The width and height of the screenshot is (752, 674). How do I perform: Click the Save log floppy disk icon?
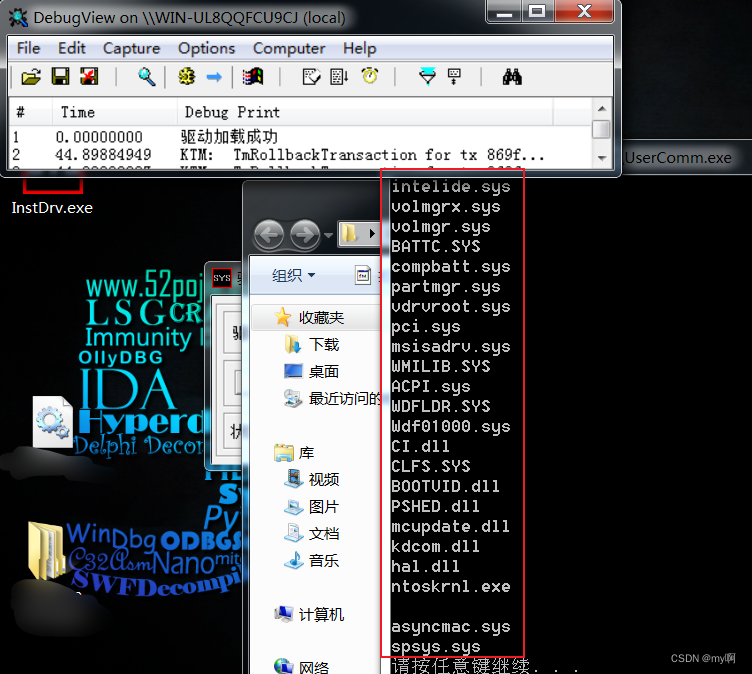coord(60,77)
